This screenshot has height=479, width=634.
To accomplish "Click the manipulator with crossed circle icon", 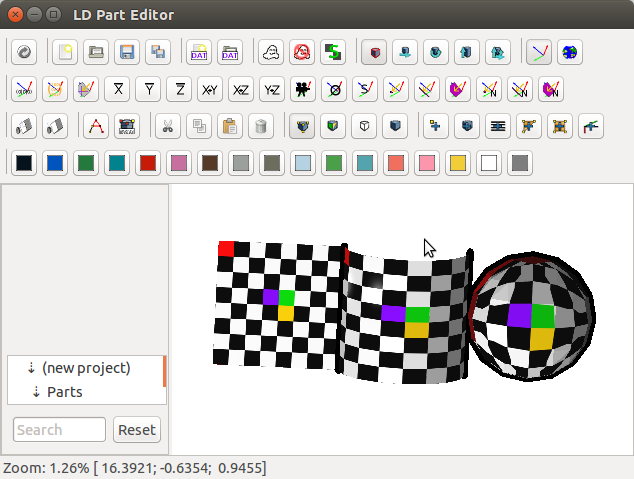I will (334, 89).
